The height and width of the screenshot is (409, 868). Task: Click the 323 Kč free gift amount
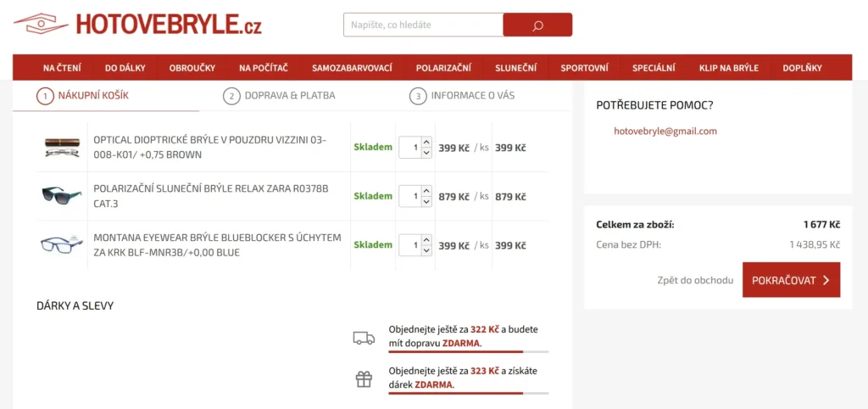coord(485,371)
